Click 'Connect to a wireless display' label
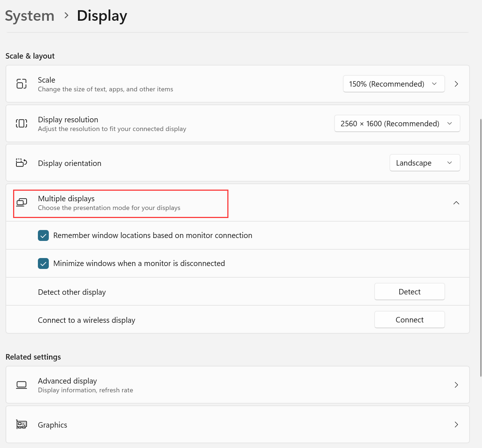 (86, 320)
